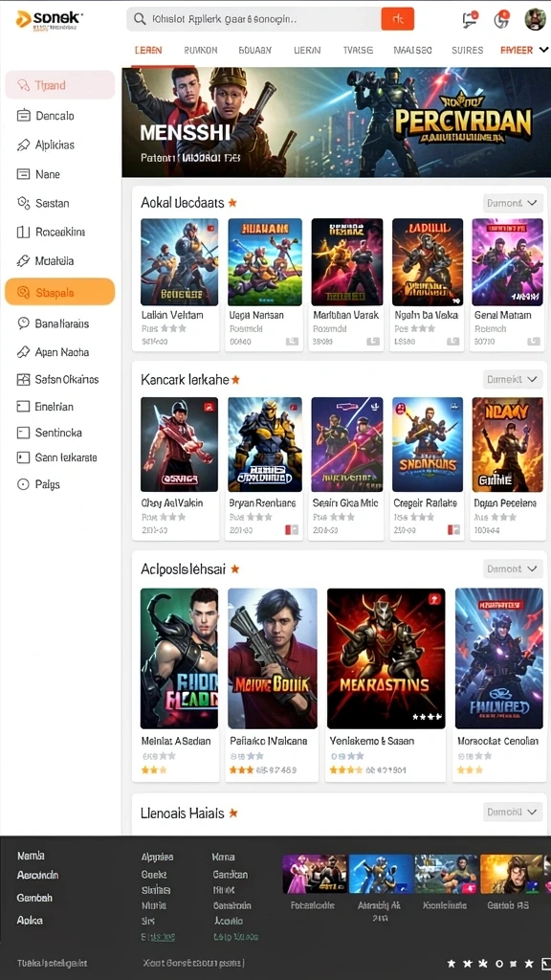Switch to the SUIRES tab
The height and width of the screenshot is (980, 551).
tap(467, 50)
